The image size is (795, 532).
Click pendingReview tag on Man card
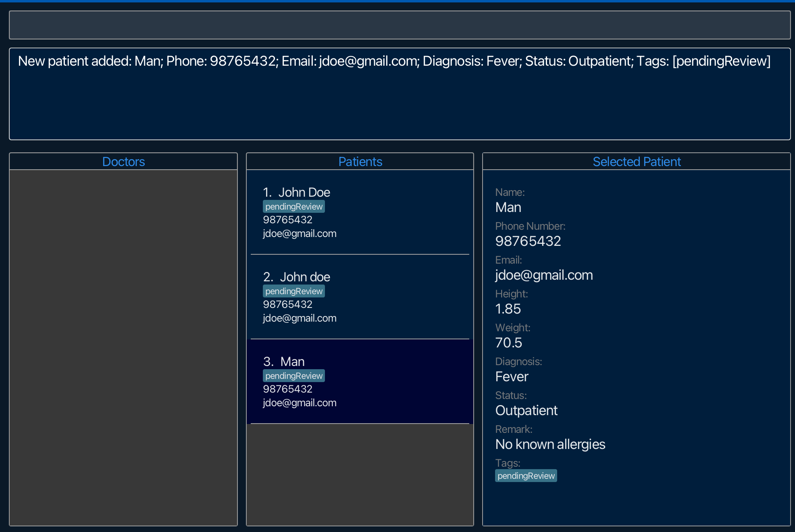(293, 376)
